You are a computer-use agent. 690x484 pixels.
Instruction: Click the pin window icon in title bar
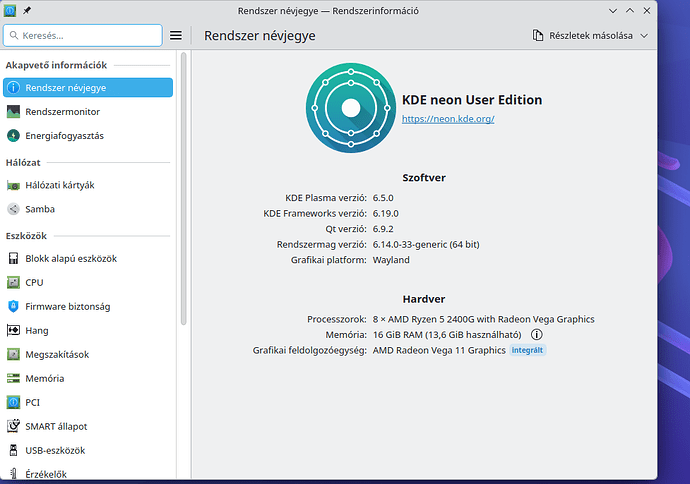pos(27,11)
